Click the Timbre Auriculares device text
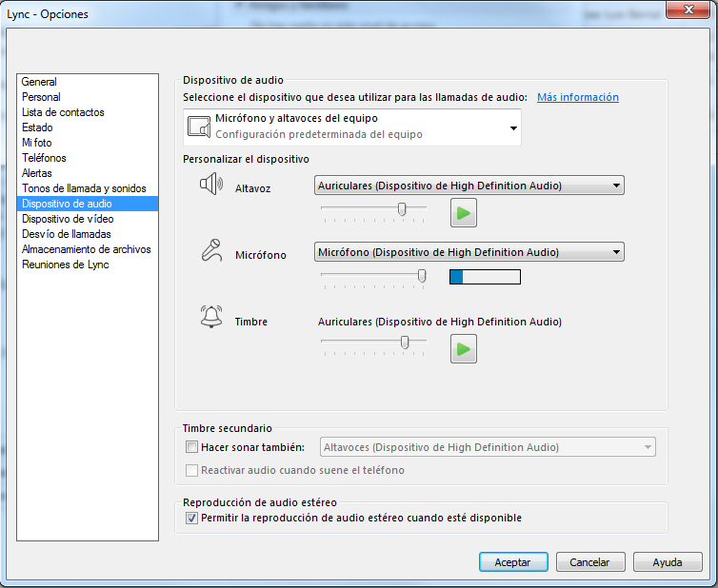The width and height of the screenshot is (718, 588). click(x=440, y=322)
